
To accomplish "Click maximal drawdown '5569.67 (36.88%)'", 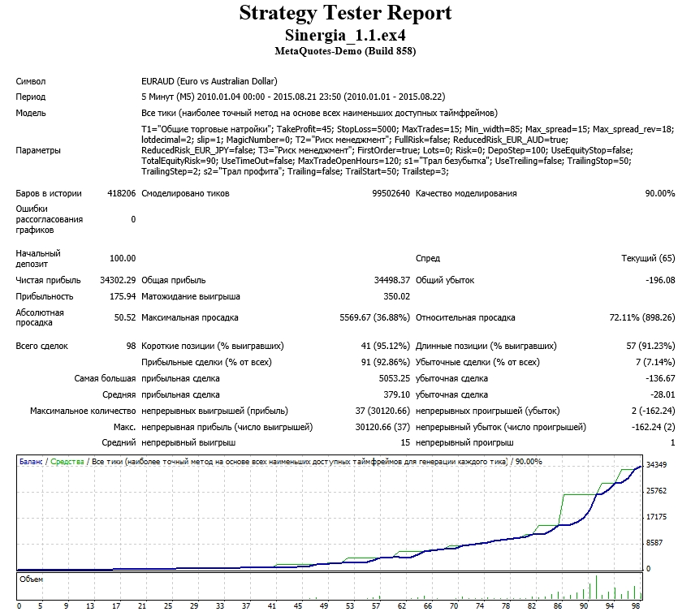I will click(374, 317).
